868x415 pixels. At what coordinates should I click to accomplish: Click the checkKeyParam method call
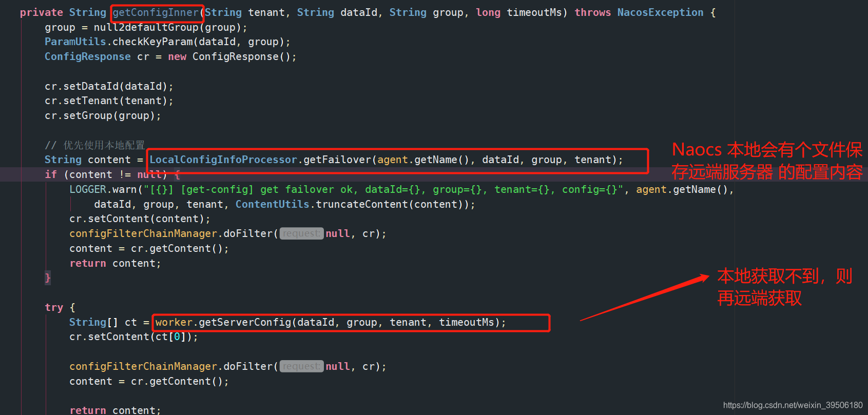tap(152, 42)
